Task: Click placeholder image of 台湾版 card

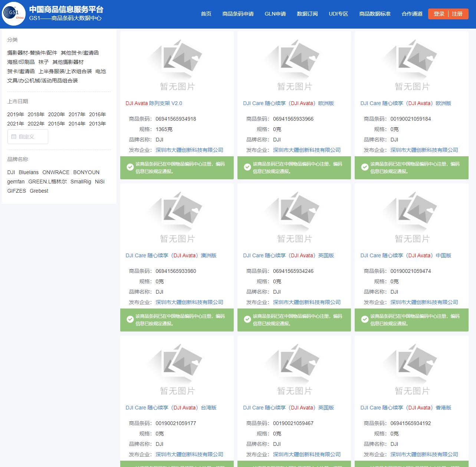Action: coord(177,369)
